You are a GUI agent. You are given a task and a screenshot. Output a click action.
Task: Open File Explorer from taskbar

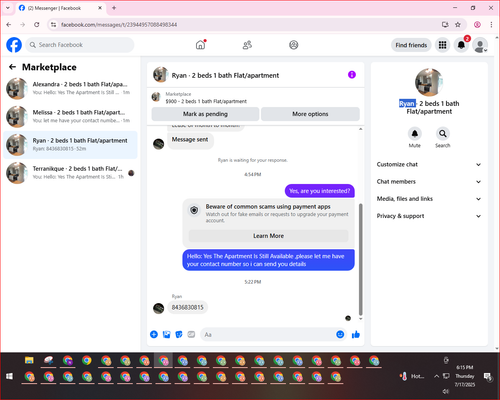click(x=29, y=360)
